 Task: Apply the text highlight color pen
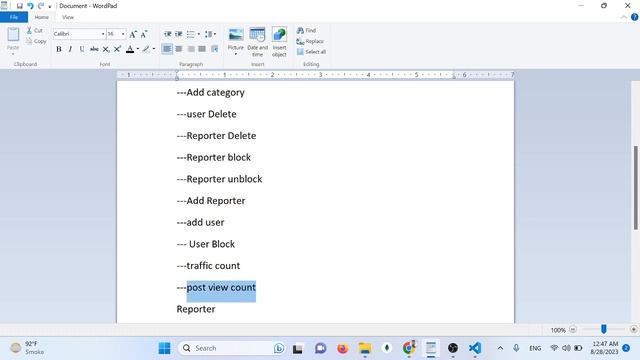[146, 49]
